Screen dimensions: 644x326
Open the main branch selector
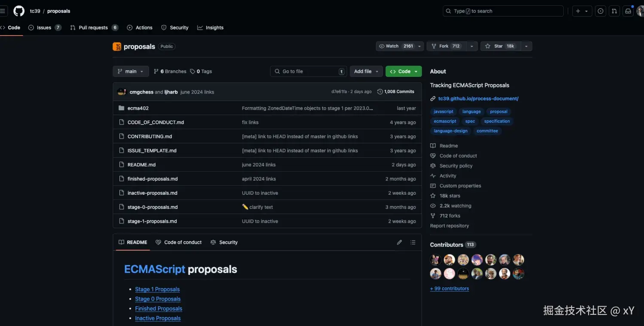pos(131,71)
